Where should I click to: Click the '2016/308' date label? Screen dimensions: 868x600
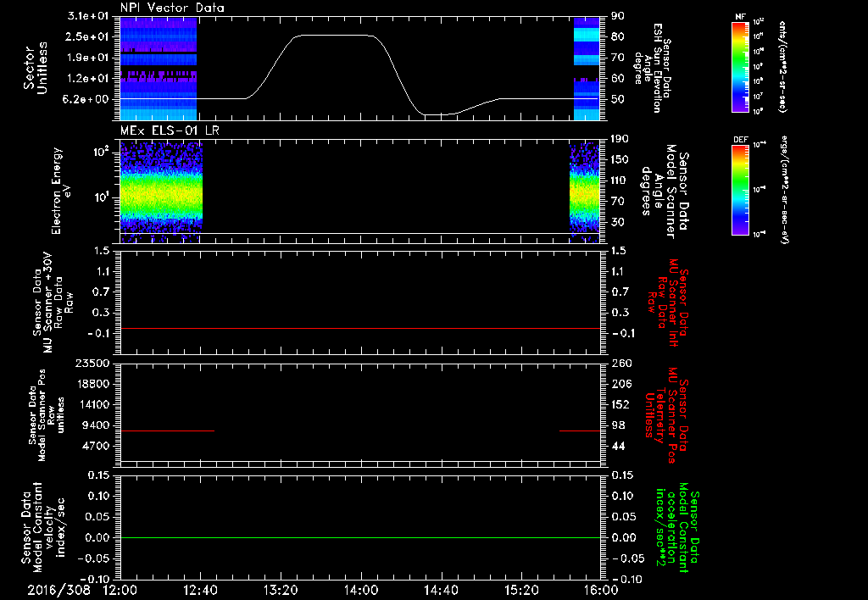58,590
